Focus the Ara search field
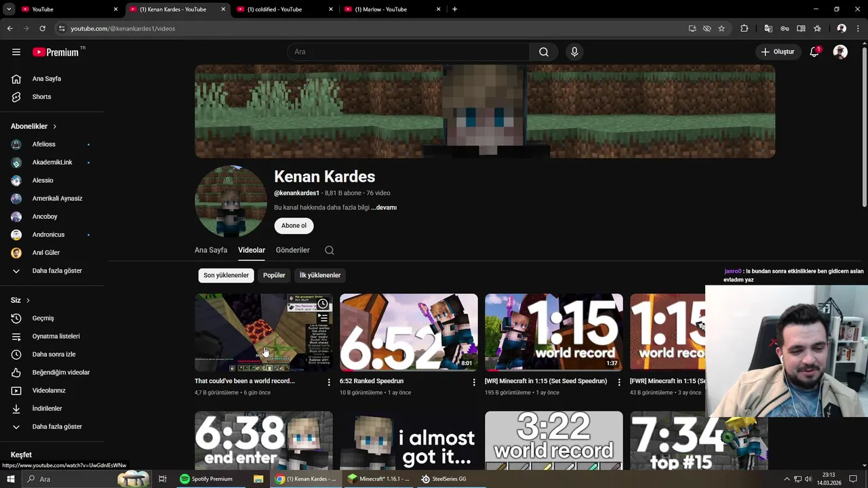Image resolution: width=868 pixels, height=488 pixels. (x=409, y=52)
